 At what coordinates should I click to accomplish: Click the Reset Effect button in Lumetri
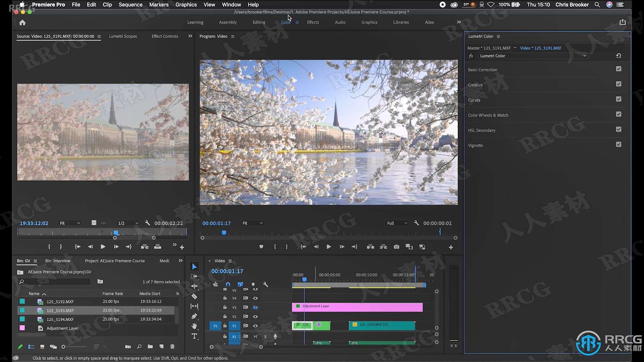point(618,55)
